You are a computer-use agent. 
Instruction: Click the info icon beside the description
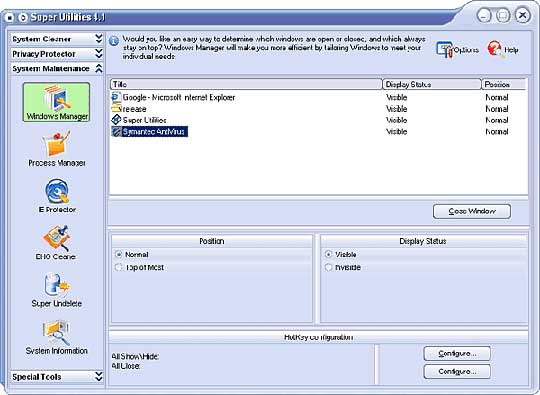(114, 41)
